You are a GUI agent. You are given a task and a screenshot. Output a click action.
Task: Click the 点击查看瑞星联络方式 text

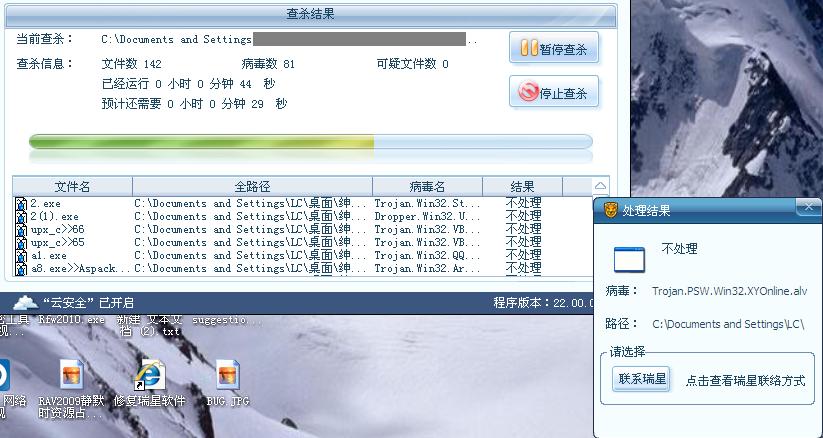[745, 381]
